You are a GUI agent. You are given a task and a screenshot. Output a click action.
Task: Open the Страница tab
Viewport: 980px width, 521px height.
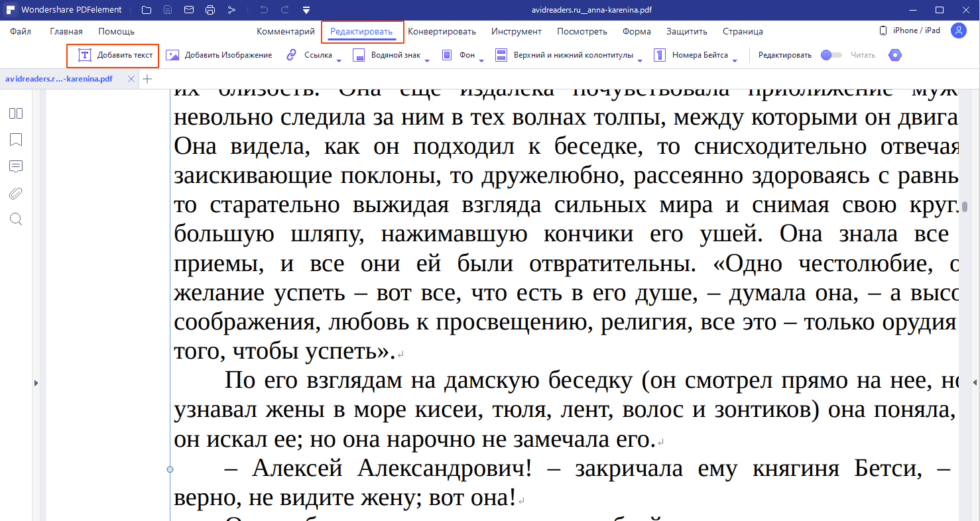(743, 31)
